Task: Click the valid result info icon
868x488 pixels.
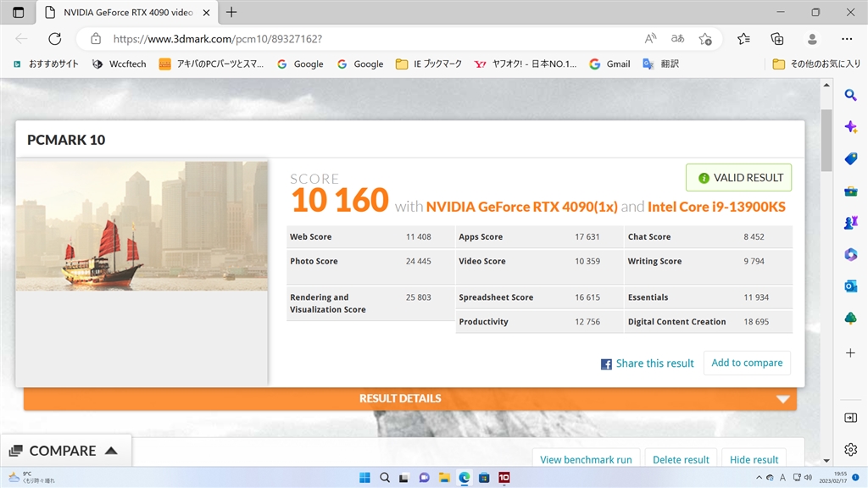Action: point(704,178)
